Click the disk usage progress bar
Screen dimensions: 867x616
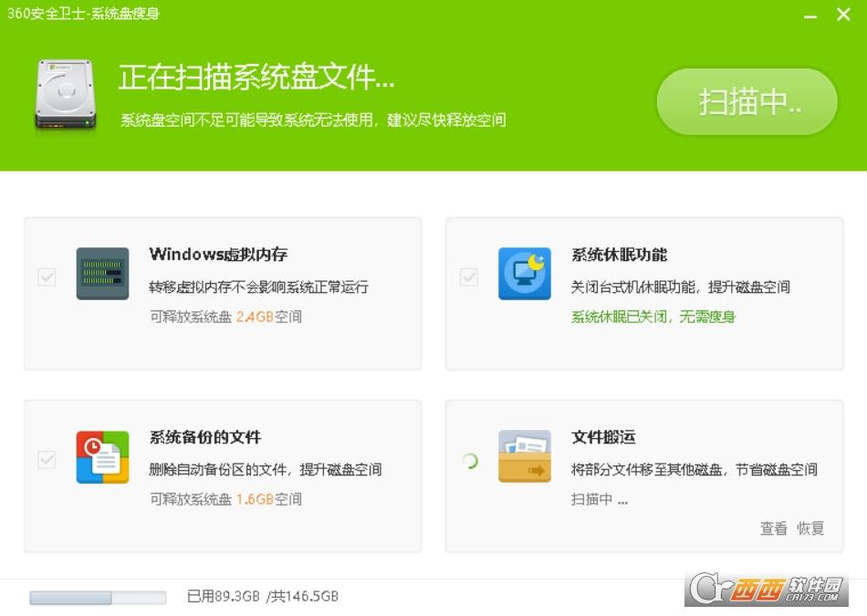tap(98, 597)
